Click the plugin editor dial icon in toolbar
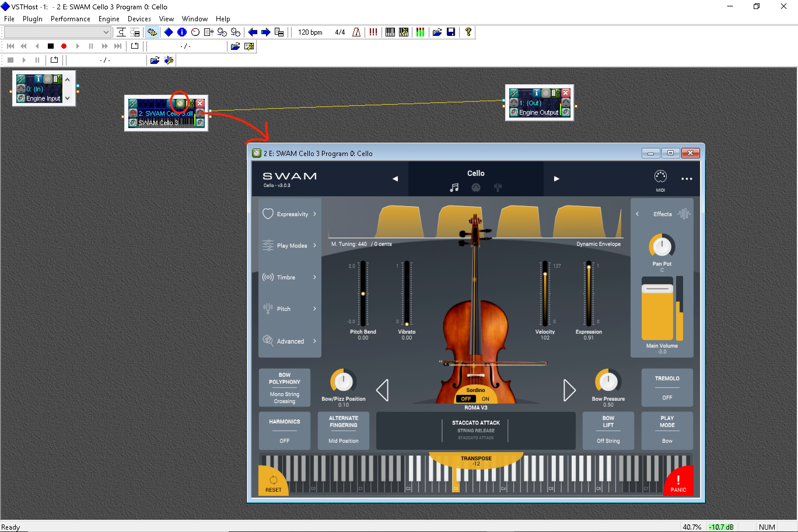 click(195, 32)
